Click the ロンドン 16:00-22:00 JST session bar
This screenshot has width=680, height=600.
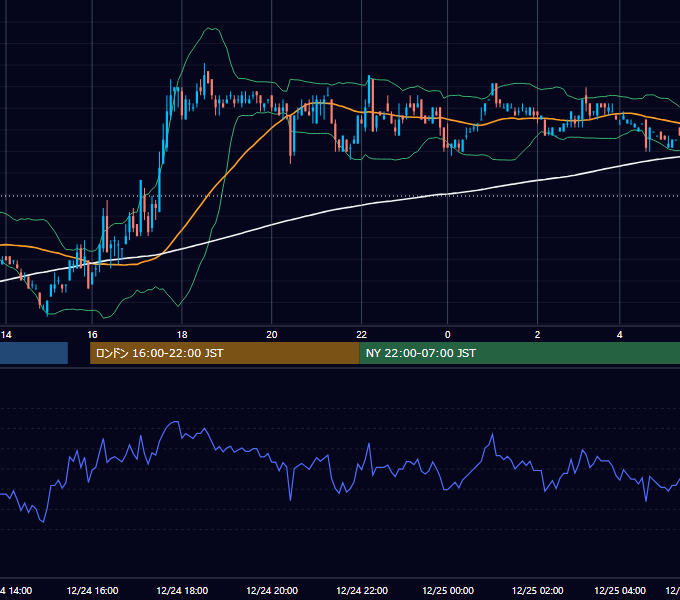pyautogui.click(x=224, y=353)
